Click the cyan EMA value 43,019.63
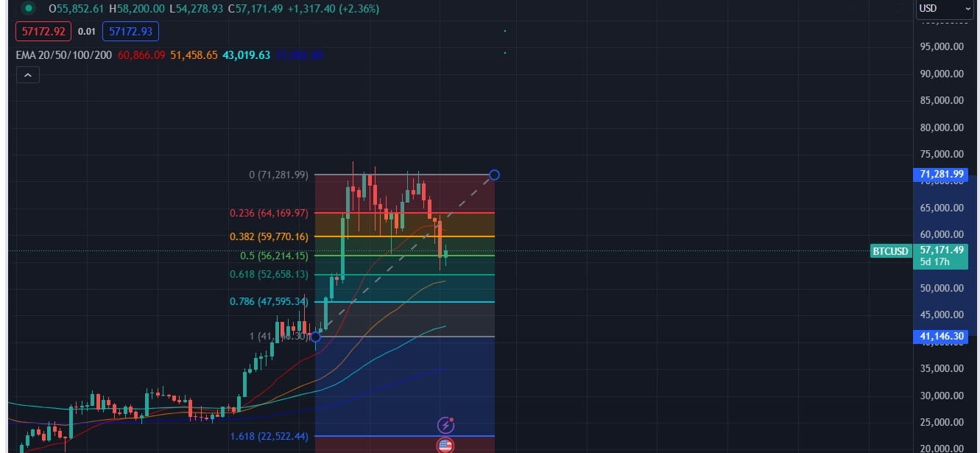 [x=247, y=55]
